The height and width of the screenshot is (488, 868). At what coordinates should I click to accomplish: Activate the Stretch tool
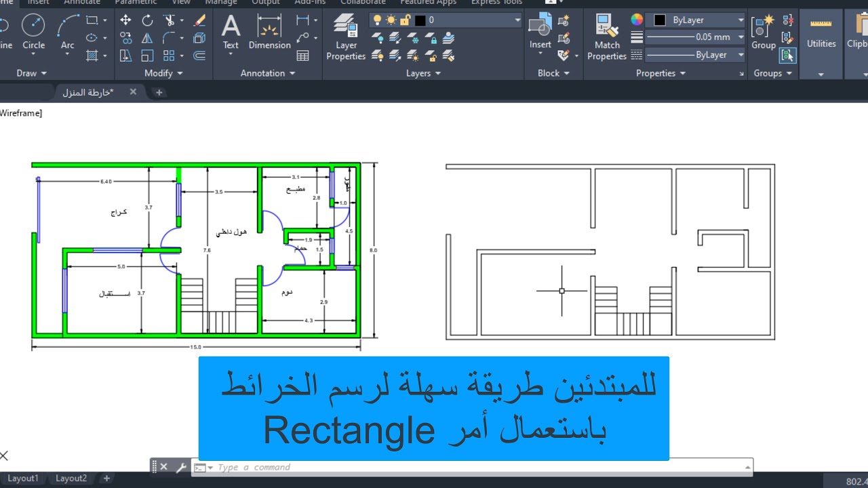coord(125,56)
